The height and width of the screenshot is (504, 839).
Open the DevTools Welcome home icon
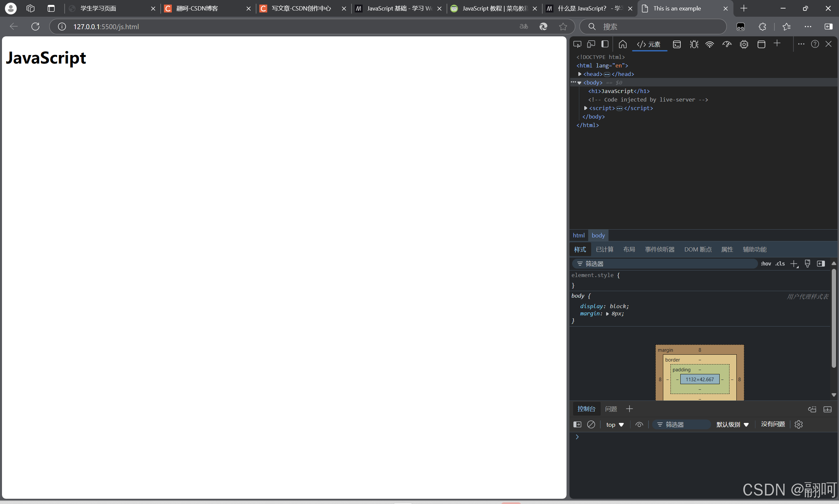coord(623,44)
